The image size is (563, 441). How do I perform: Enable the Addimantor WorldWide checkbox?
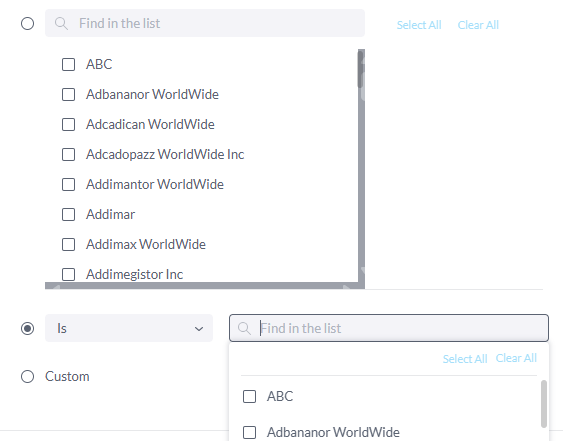tap(68, 185)
